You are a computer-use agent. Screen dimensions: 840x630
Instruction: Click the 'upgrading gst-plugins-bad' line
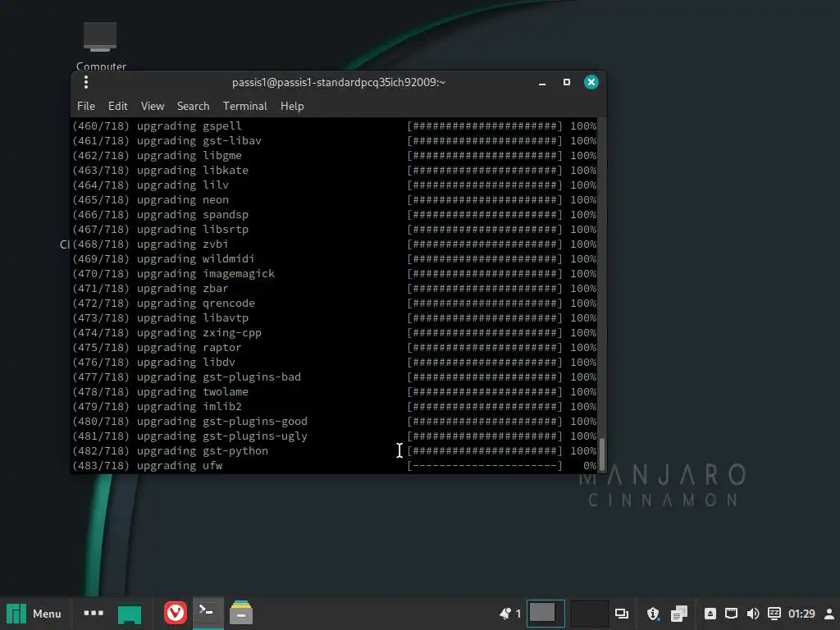(335, 377)
